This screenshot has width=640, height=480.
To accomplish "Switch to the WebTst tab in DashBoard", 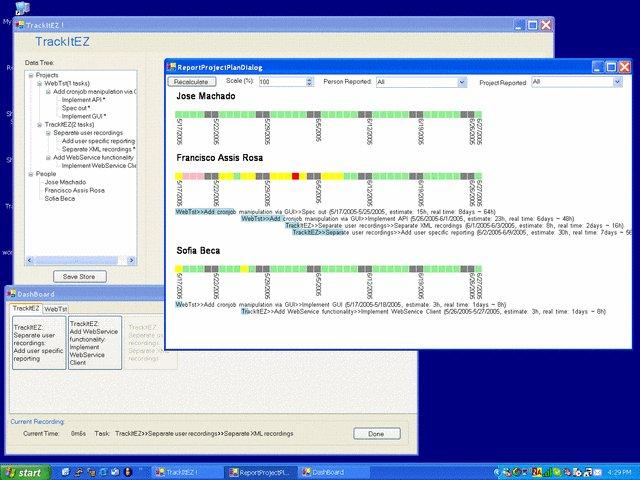I will pos(55,310).
